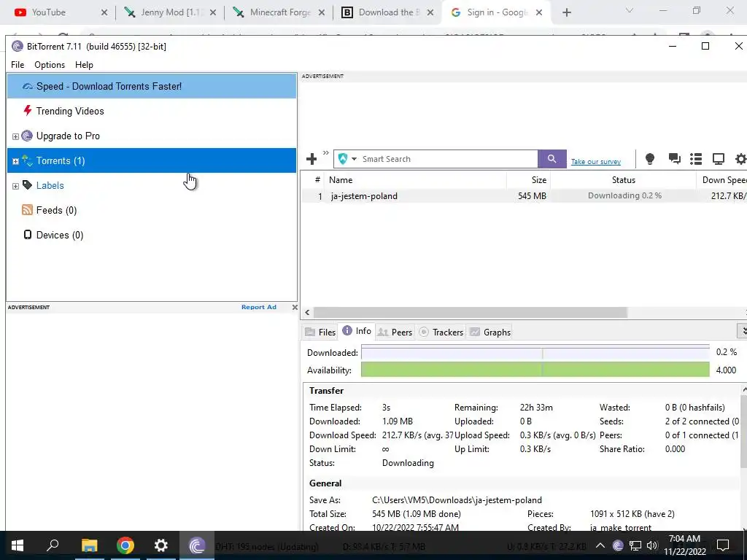Click the system tray network icon
747x560 pixels.
(635, 545)
